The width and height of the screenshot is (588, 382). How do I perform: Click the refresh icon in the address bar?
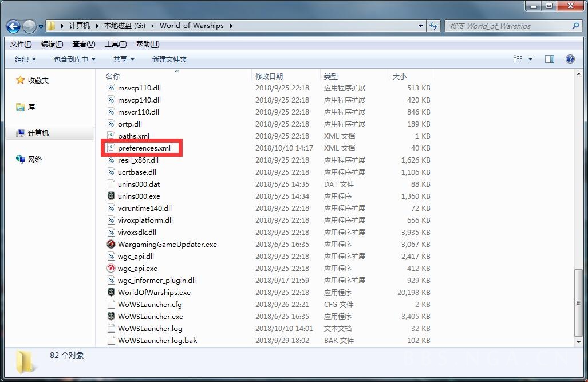coord(433,26)
